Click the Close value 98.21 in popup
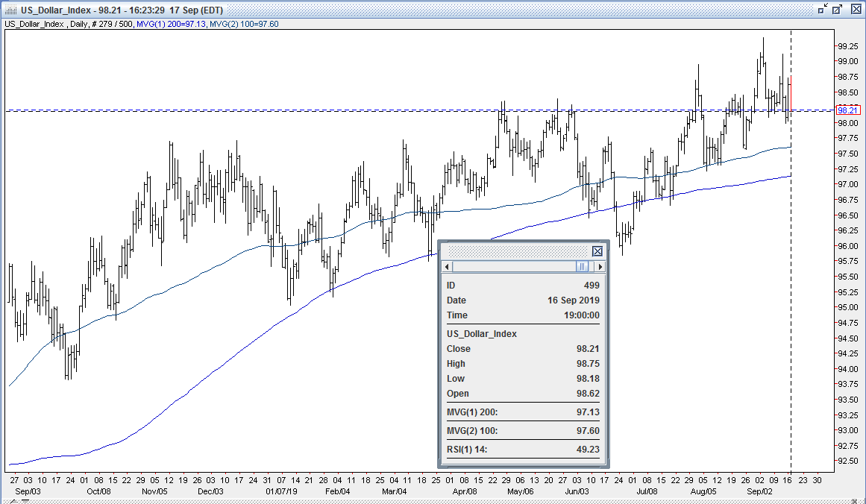Viewport: 866px width, 504px height. (589, 349)
